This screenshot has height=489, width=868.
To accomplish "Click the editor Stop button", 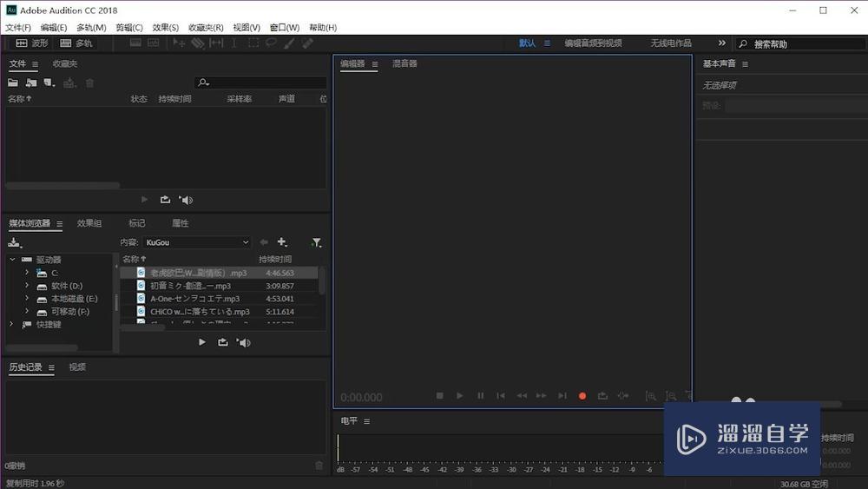I will [x=439, y=395].
